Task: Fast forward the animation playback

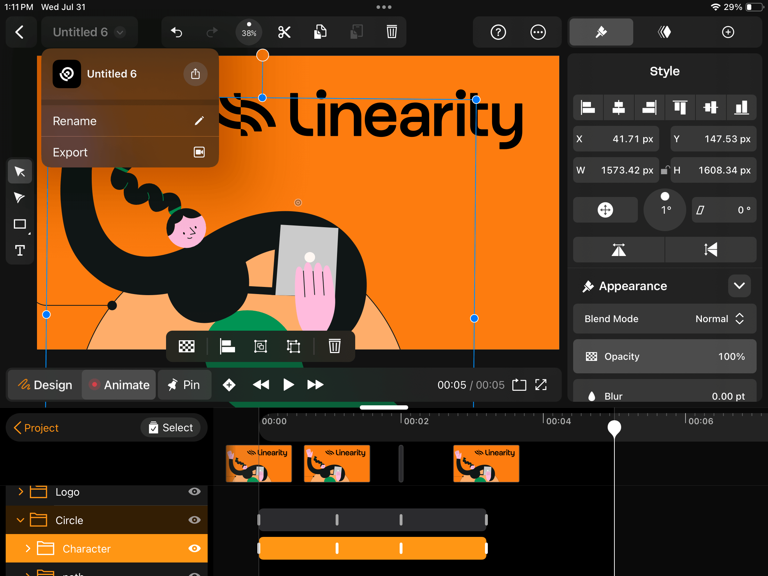Action: [x=315, y=385]
